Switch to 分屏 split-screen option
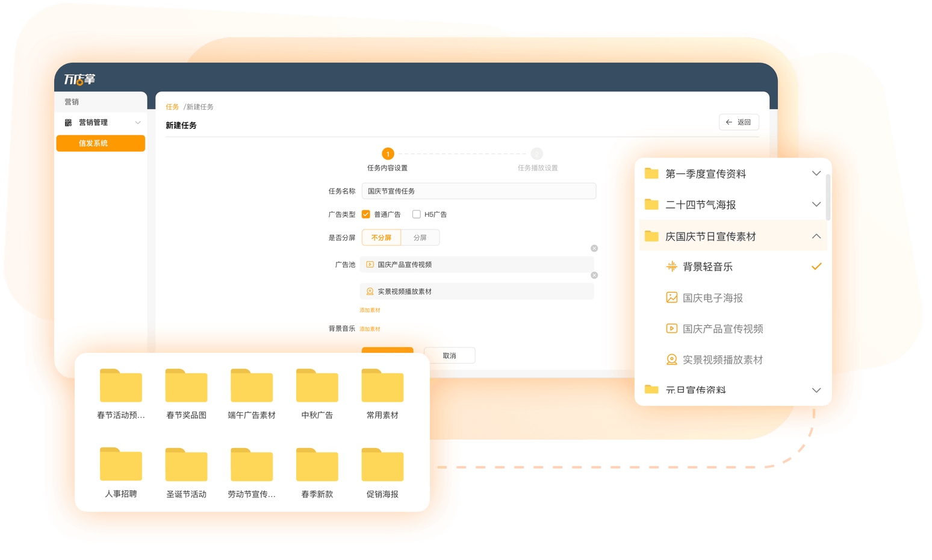The height and width of the screenshot is (560, 932). [x=420, y=238]
